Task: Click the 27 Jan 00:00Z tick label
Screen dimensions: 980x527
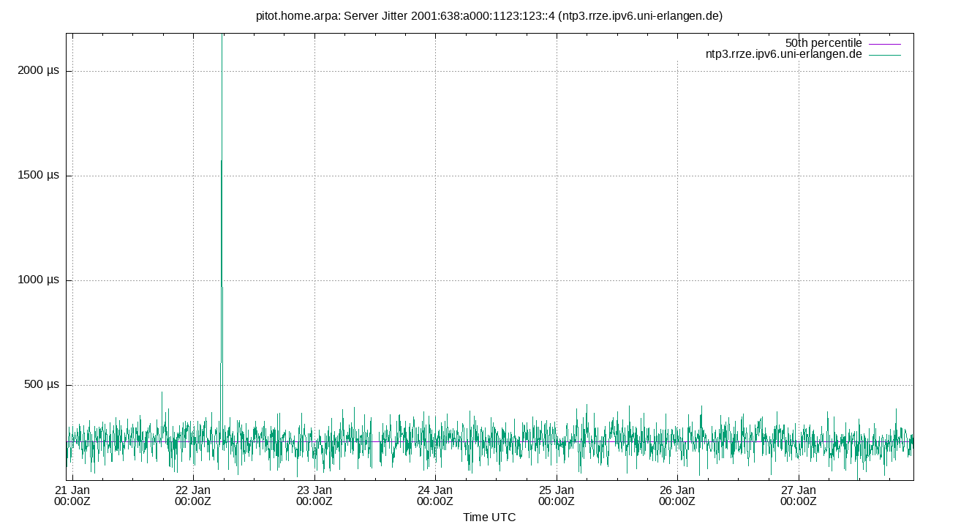Action: tap(798, 496)
